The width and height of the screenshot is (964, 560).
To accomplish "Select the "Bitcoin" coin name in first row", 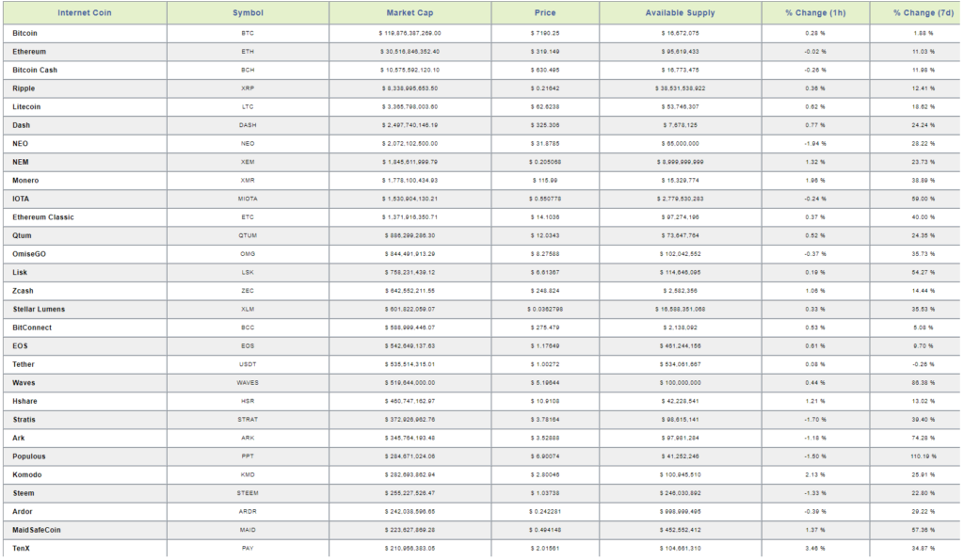I will 24,33.
